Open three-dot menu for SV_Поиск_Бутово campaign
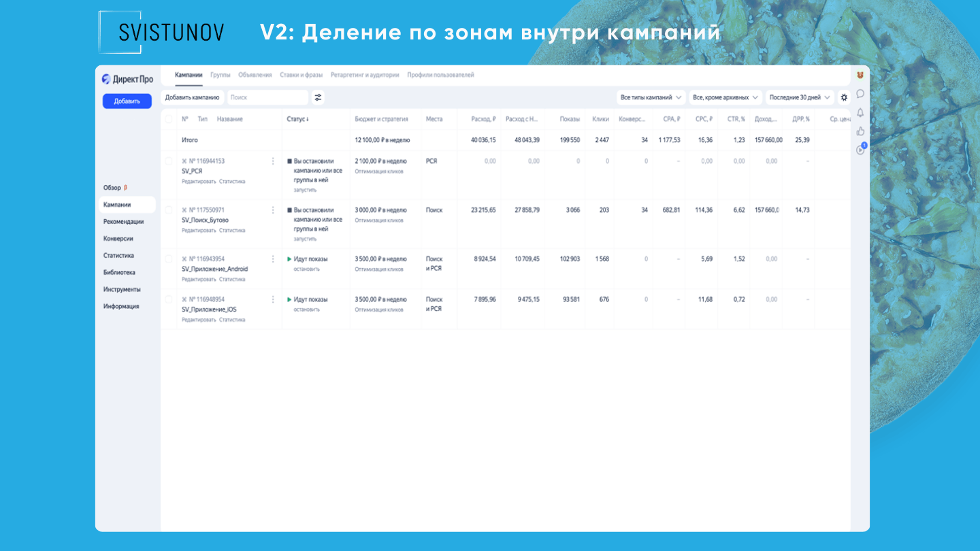980x551 pixels. tap(273, 210)
